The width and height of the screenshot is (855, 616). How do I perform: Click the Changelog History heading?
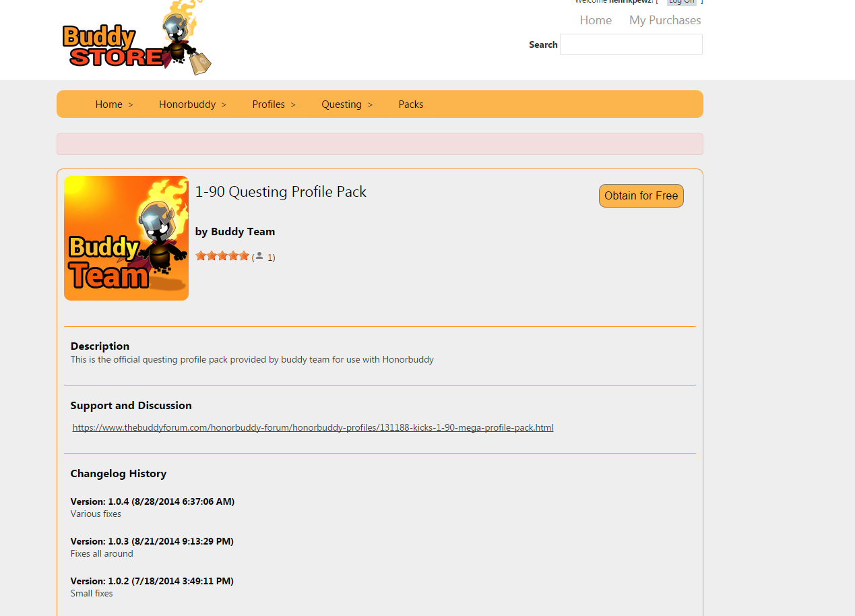[119, 473]
